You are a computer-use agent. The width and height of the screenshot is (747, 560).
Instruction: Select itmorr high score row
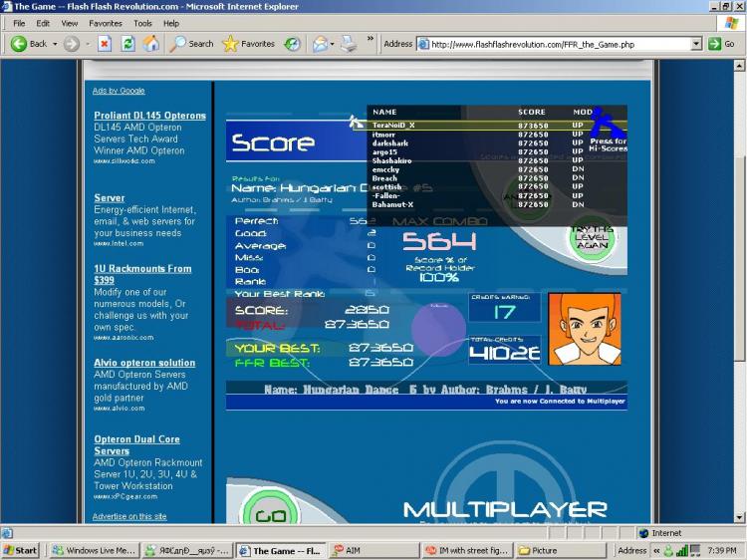479,135
